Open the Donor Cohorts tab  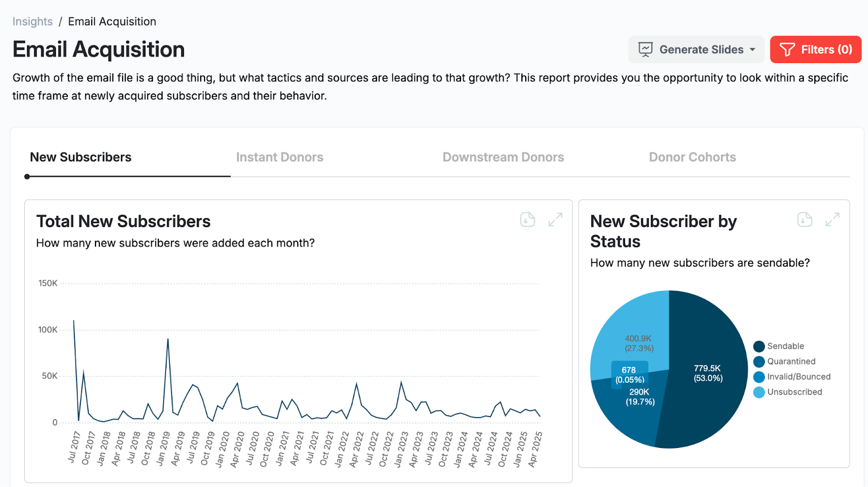[x=692, y=157]
